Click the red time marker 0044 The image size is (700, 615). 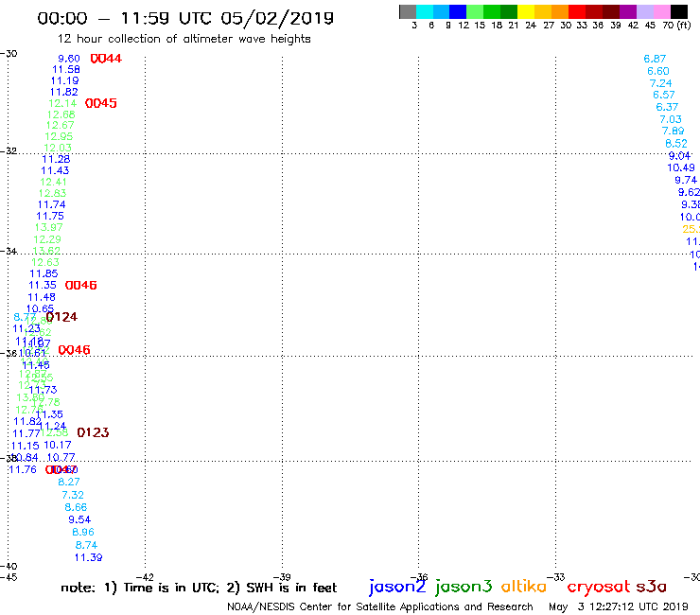tap(106, 59)
